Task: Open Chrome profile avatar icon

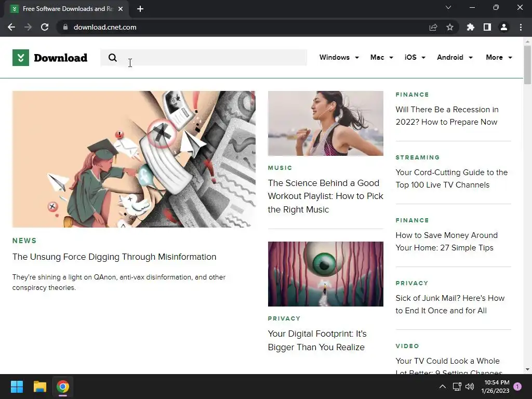Action: pos(504,27)
